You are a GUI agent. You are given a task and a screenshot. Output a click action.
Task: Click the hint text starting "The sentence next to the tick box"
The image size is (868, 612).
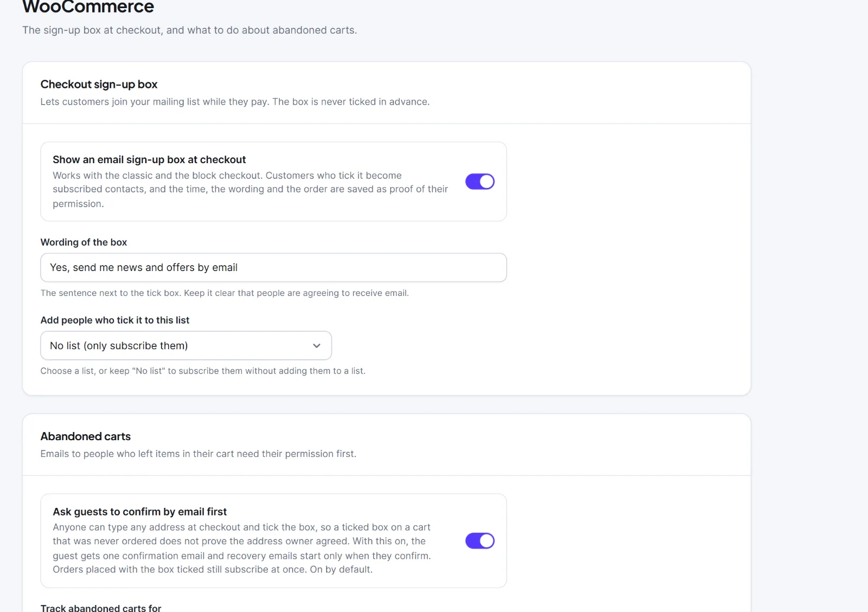225,293
